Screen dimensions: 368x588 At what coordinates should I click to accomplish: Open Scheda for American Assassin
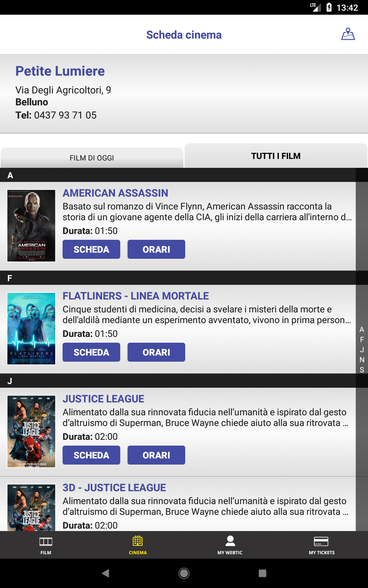click(x=91, y=249)
